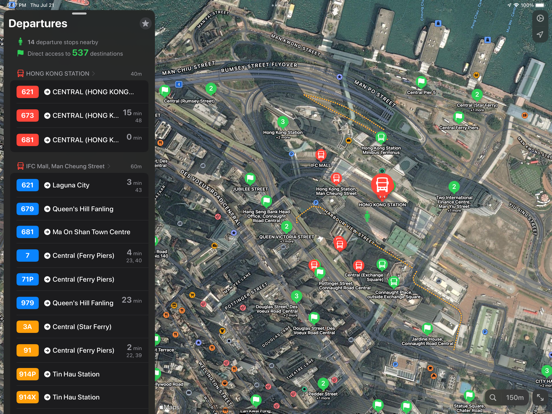Open route 3A Central (Star Ferry)
The height and width of the screenshot is (414, 552).
pos(79,327)
